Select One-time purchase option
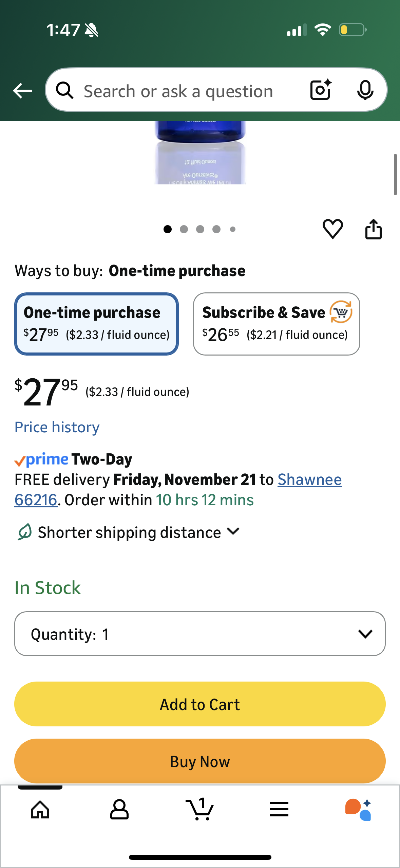Screen dimensions: 400x868 point(96,324)
